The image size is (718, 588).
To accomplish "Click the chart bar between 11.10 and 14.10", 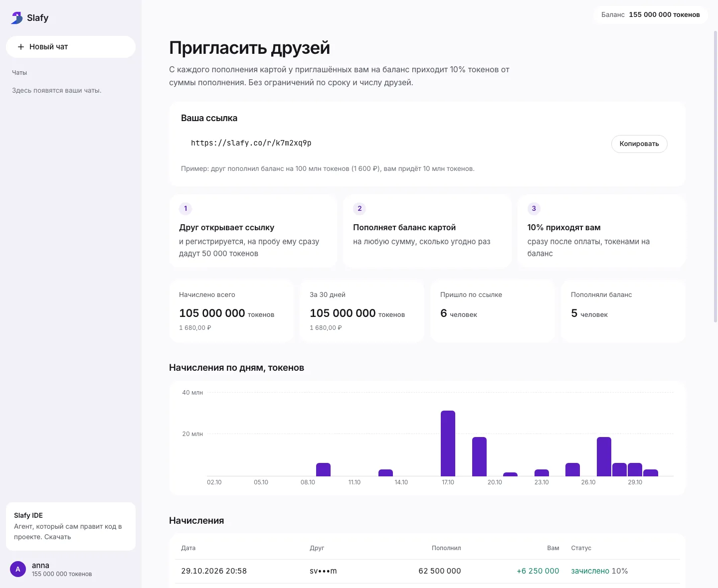I will point(385,473).
